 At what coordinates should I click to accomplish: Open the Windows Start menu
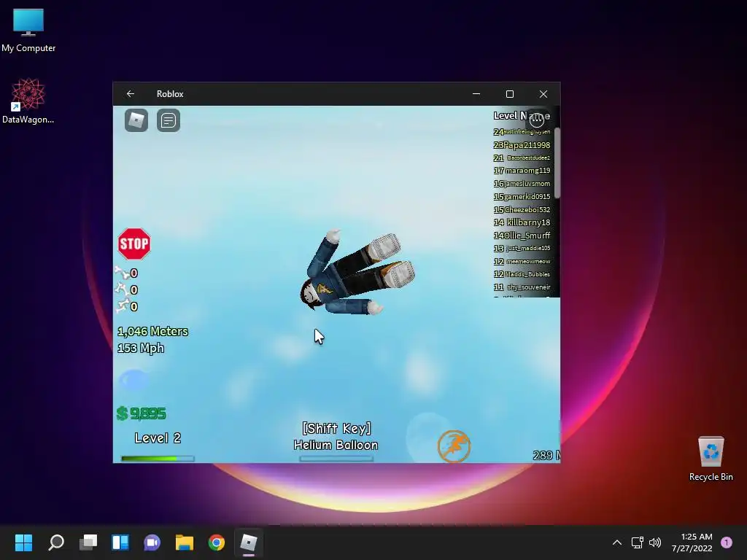coord(23,542)
